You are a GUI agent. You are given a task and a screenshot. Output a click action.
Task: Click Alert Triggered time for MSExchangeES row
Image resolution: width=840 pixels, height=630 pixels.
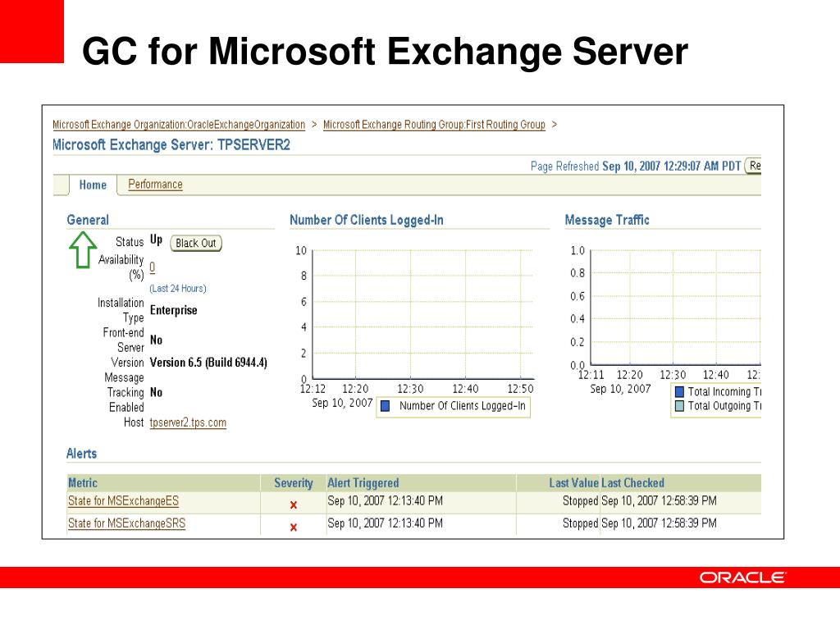(386, 501)
